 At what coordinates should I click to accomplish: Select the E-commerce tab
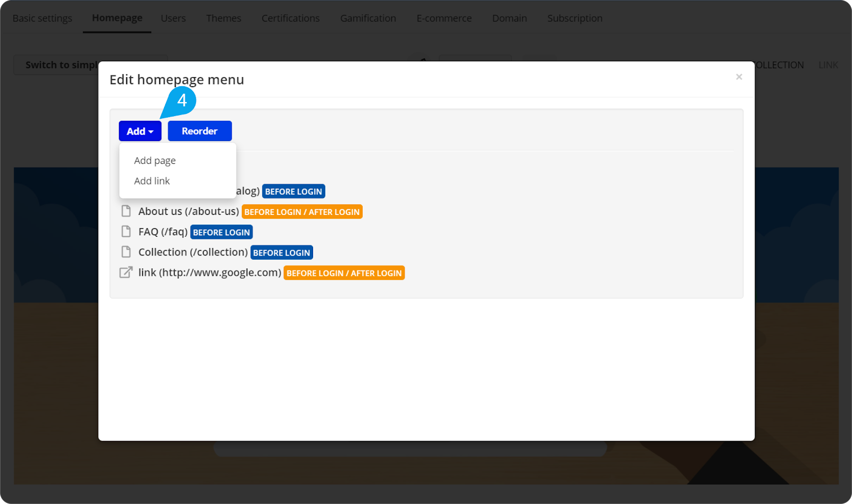pos(444,18)
